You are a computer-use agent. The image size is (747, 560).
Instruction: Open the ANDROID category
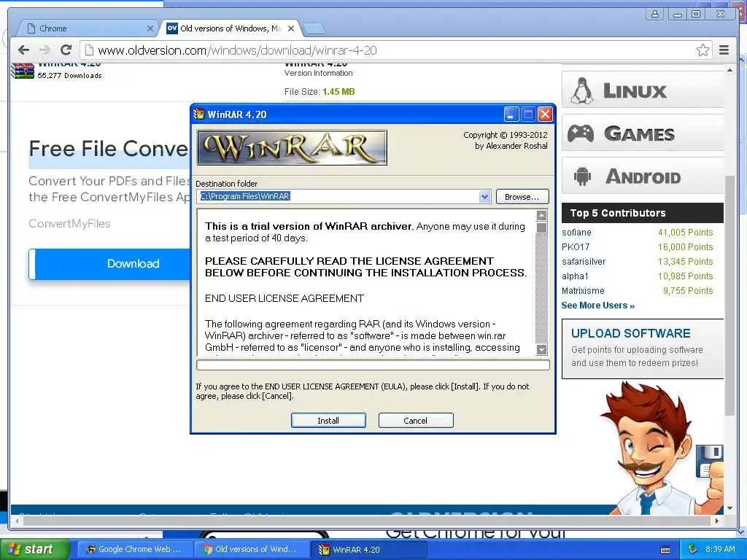(x=643, y=176)
